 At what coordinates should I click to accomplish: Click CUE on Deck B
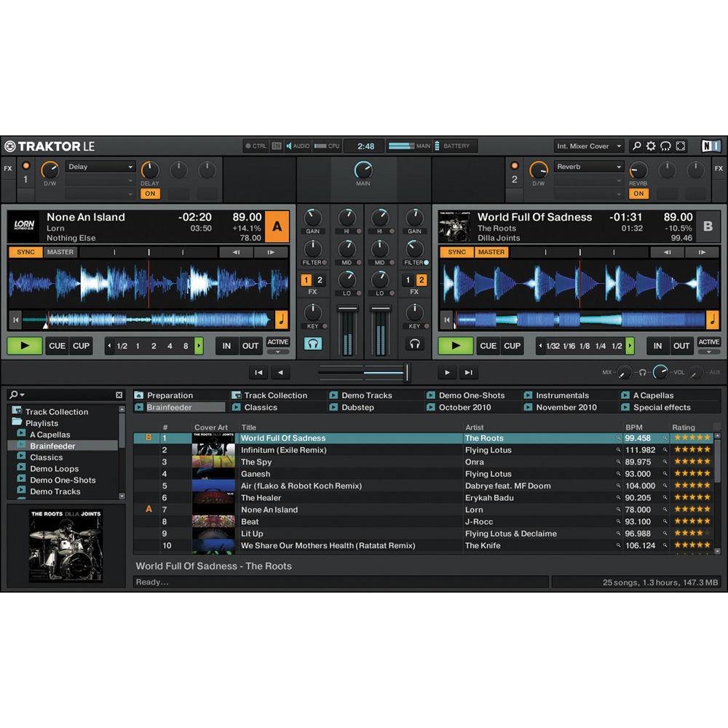(x=488, y=346)
